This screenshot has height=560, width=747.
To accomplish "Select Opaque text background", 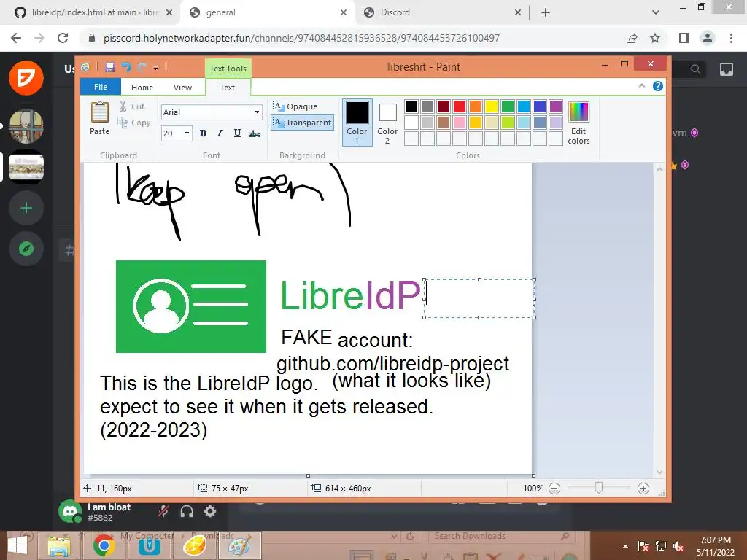I will (x=295, y=106).
